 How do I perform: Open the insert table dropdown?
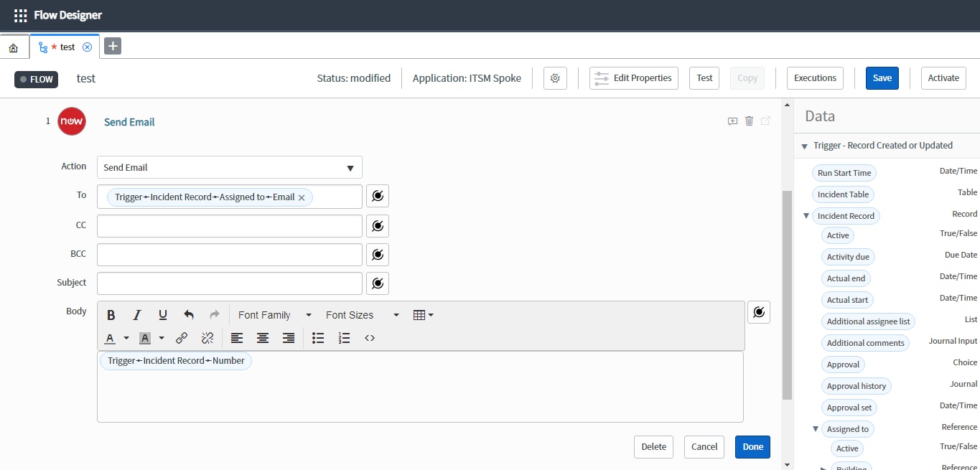(x=424, y=315)
